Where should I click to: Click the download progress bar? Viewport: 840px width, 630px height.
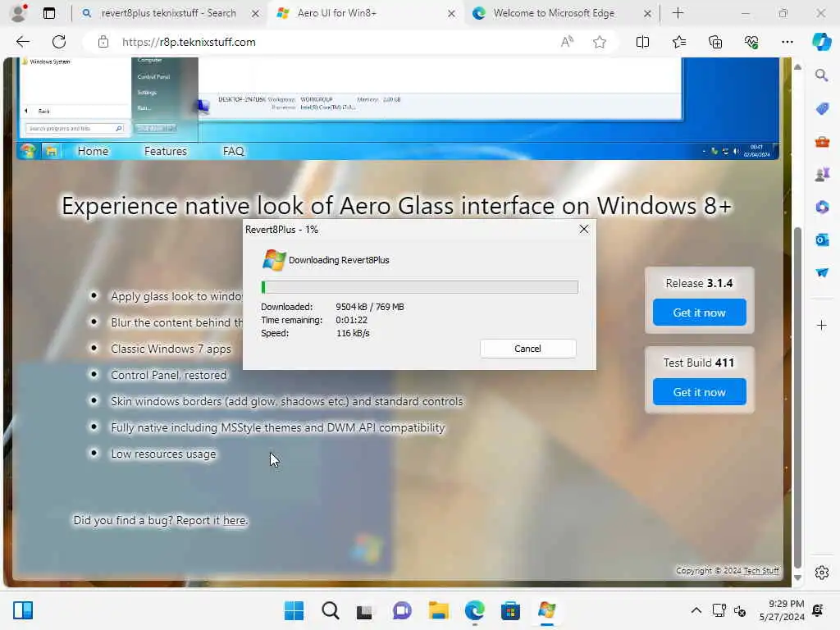click(x=419, y=287)
